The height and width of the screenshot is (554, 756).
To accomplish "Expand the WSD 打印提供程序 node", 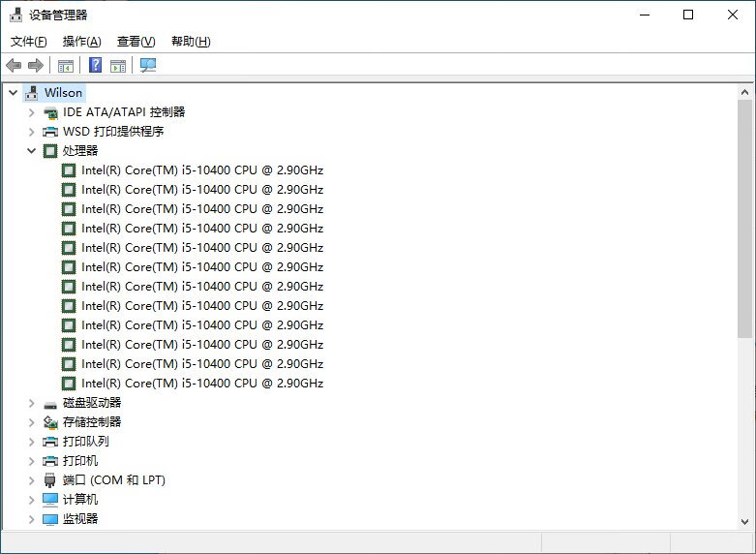I will click(31, 132).
